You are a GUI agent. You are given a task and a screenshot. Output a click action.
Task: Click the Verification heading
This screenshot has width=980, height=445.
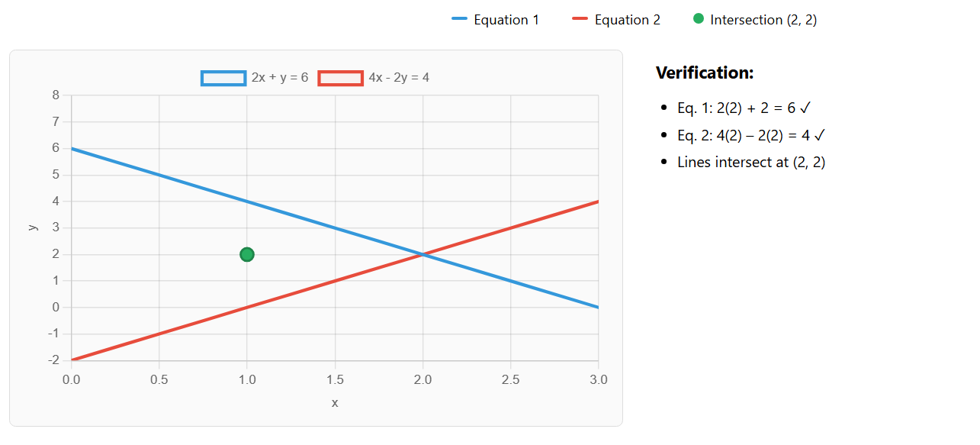click(x=705, y=73)
